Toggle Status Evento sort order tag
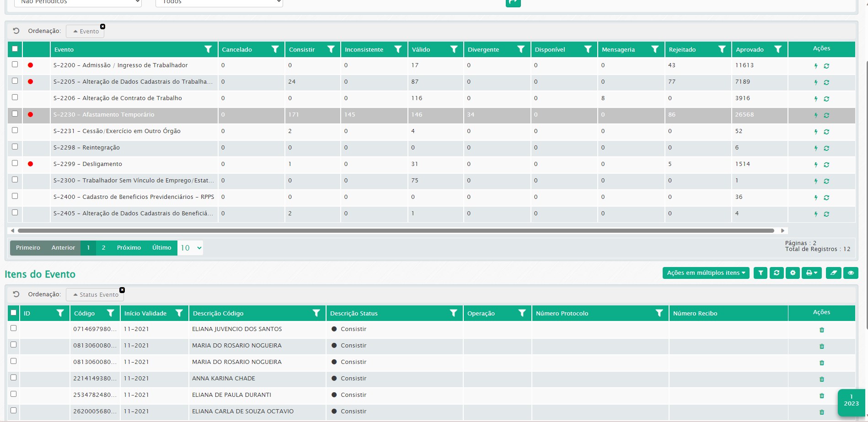This screenshot has width=868, height=422. pyautogui.click(x=95, y=295)
